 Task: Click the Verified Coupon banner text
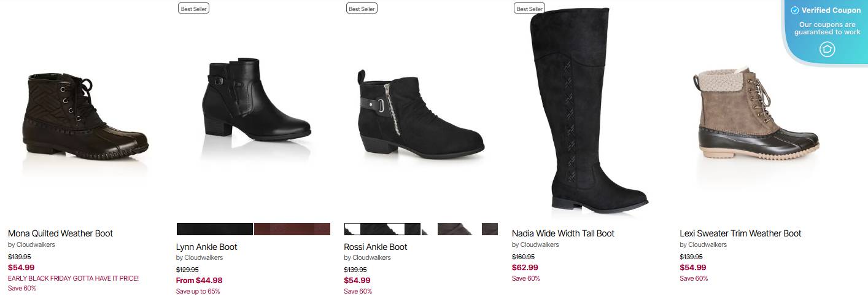coord(831,10)
